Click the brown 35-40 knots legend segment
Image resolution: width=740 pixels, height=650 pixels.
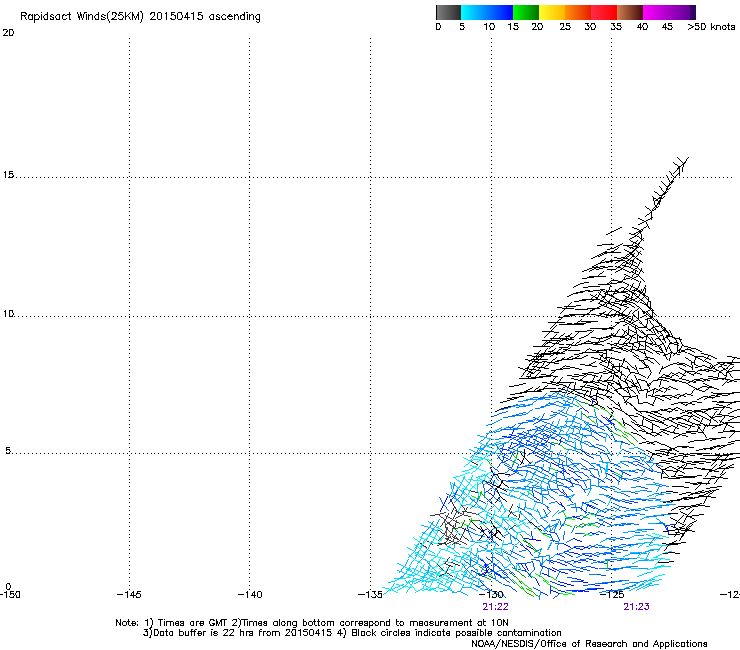pos(630,12)
